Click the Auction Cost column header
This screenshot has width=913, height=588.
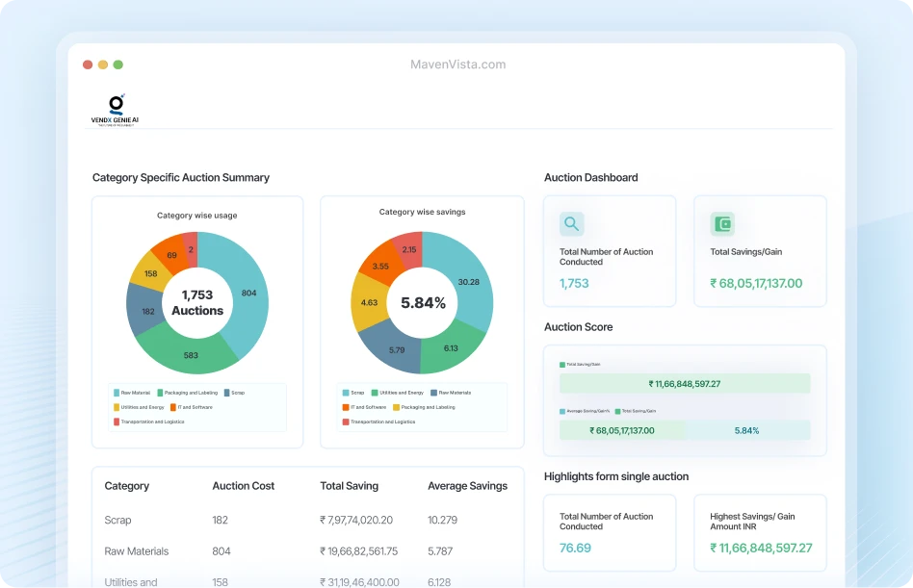click(244, 486)
